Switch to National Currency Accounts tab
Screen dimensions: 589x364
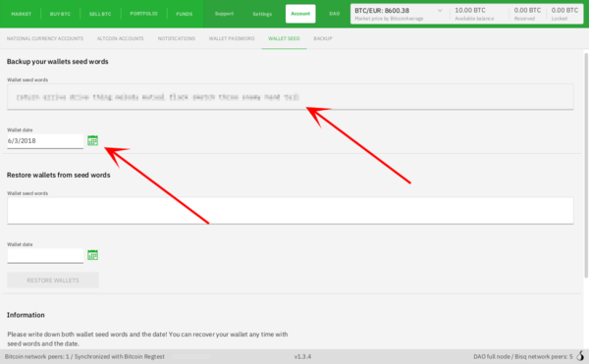tap(45, 38)
